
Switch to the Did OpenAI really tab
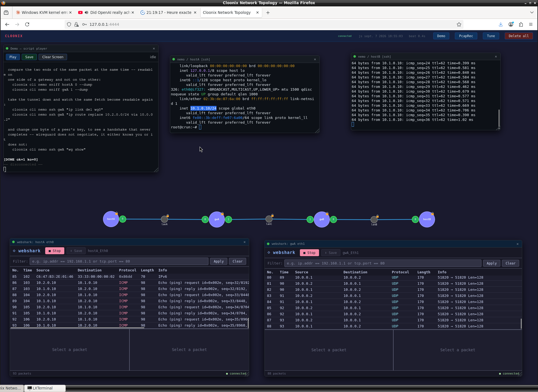[106, 12]
